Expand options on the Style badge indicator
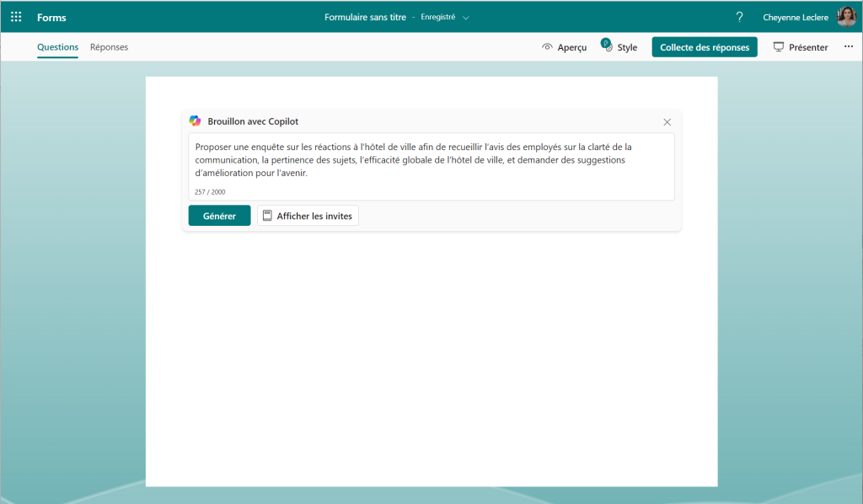Image resolution: width=863 pixels, height=504 pixels. point(605,42)
